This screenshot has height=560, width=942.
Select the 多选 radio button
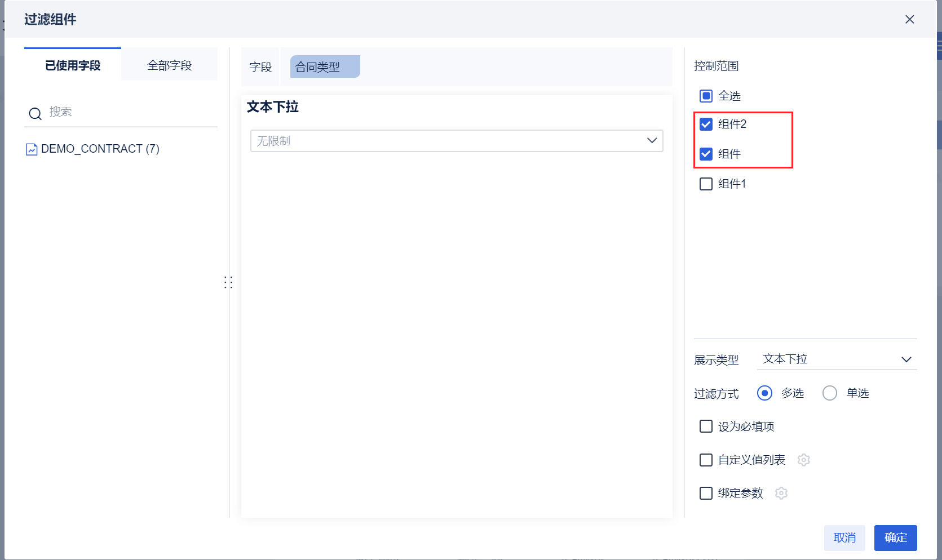click(x=764, y=393)
